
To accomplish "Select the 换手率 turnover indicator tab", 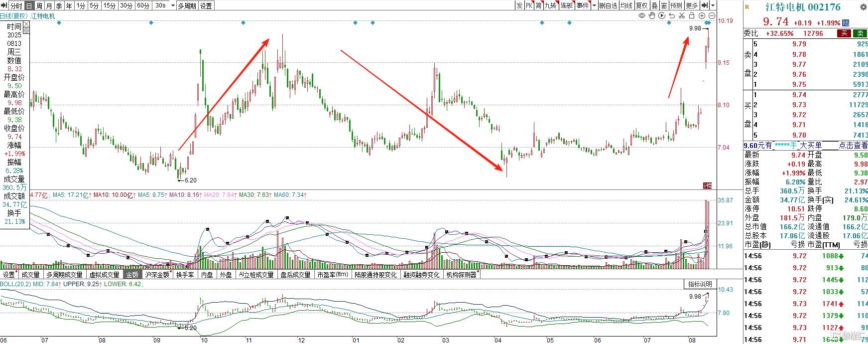I will [185, 275].
